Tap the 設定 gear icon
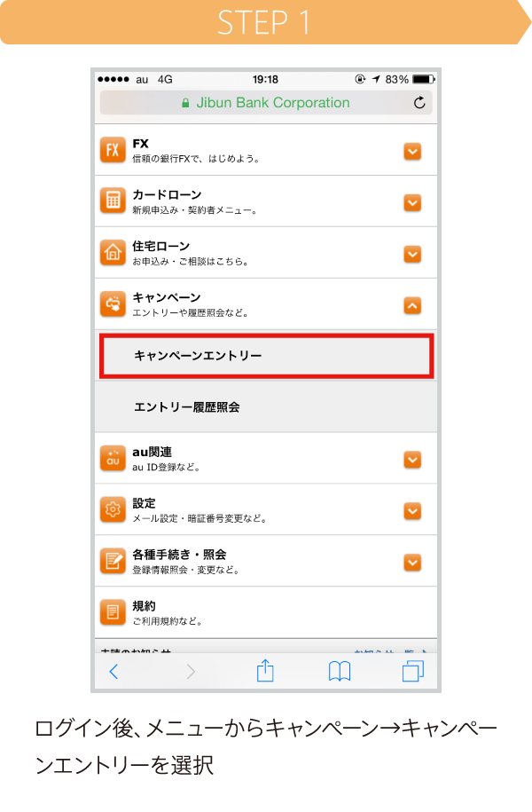The width and height of the screenshot is (532, 812). click(113, 509)
